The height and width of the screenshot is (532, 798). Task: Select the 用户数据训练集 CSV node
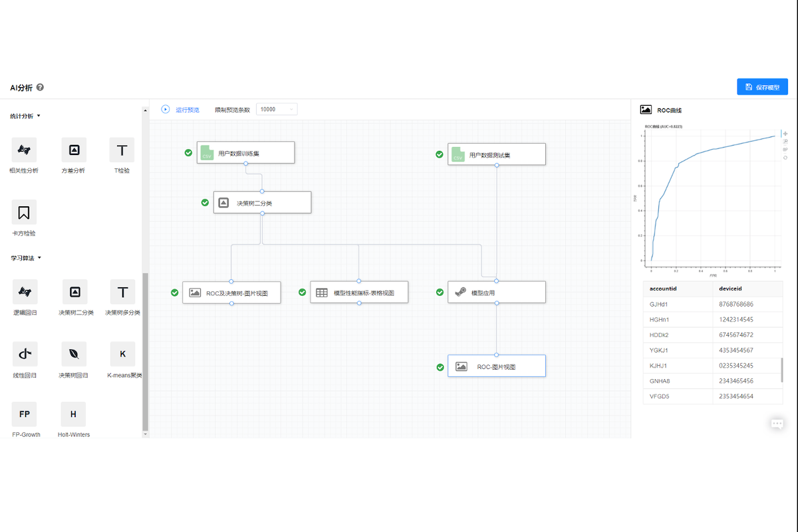click(x=245, y=153)
